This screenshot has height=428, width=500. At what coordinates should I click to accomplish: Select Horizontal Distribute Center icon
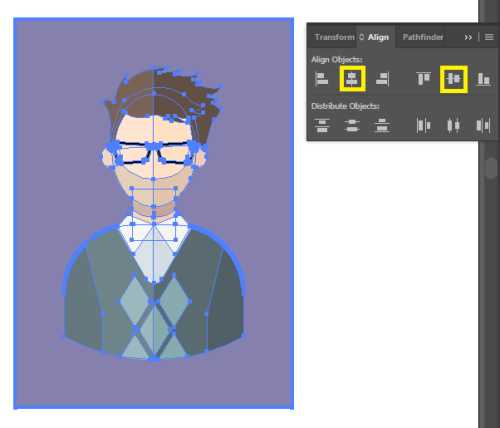[x=453, y=125]
